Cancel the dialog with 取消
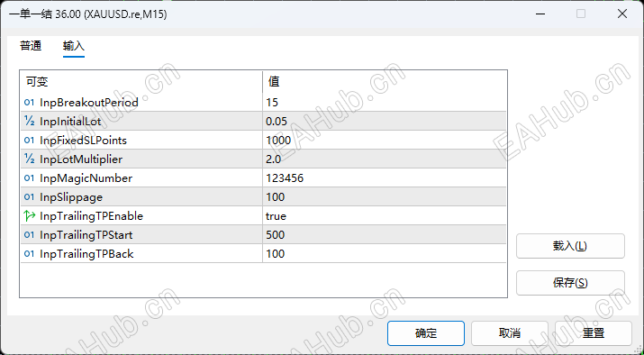The width and height of the screenshot is (644, 355). click(x=509, y=333)
